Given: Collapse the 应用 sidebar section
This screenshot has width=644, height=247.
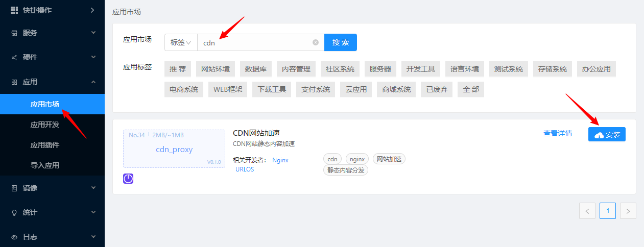Looking at the screenshot, I should click(93, 82).
